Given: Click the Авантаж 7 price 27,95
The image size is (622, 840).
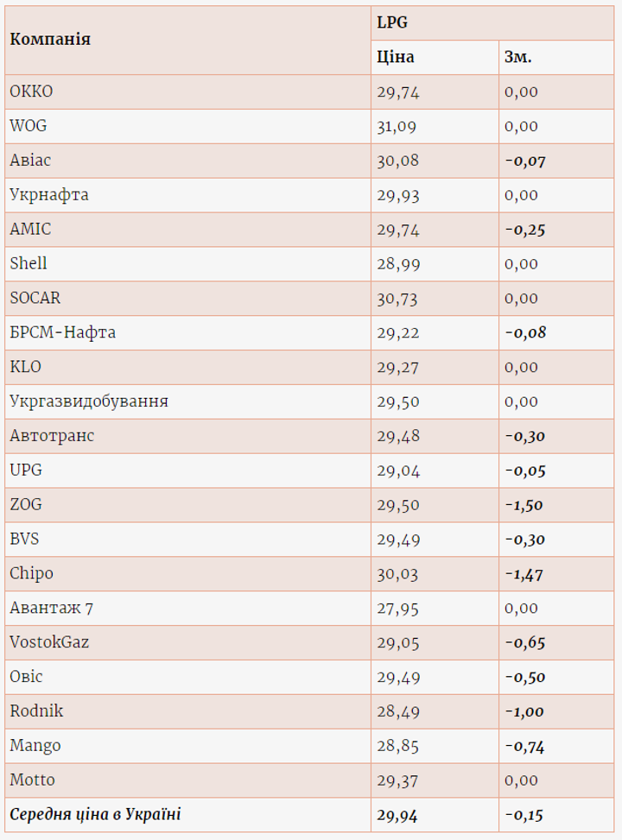Looking at the screenshot, I should click(x=397, y=609).
